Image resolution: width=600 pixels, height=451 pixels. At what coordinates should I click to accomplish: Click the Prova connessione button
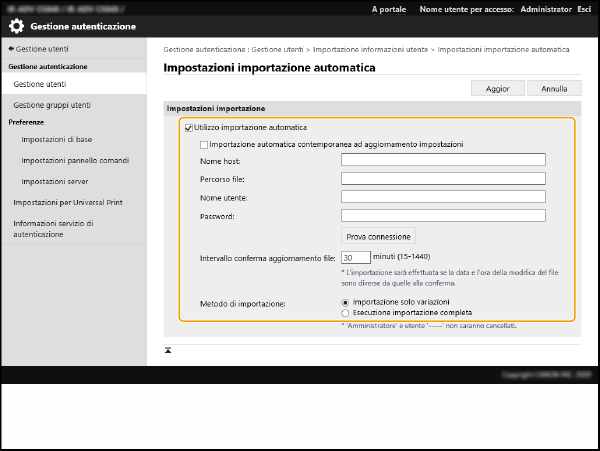(x=378, y=237)
